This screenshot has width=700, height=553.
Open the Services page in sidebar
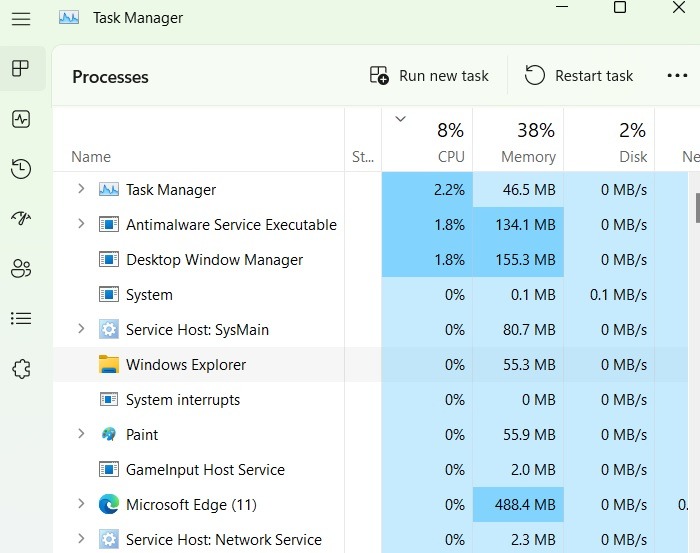[x=21, y=369]
